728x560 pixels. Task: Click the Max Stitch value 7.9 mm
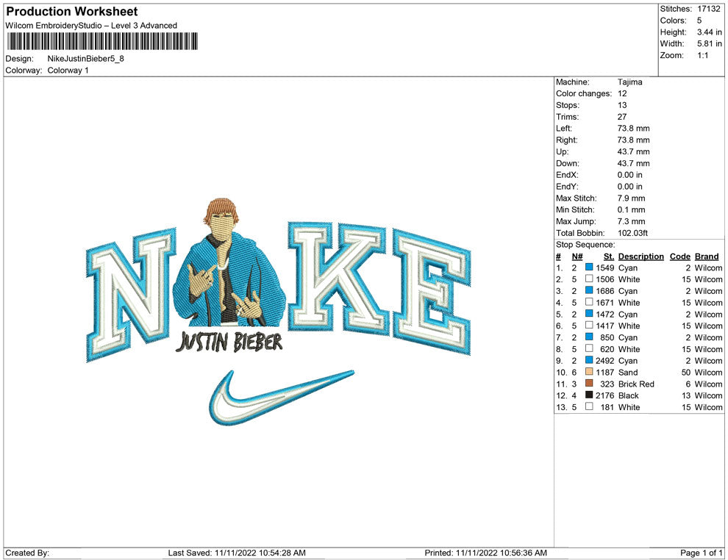632,198
